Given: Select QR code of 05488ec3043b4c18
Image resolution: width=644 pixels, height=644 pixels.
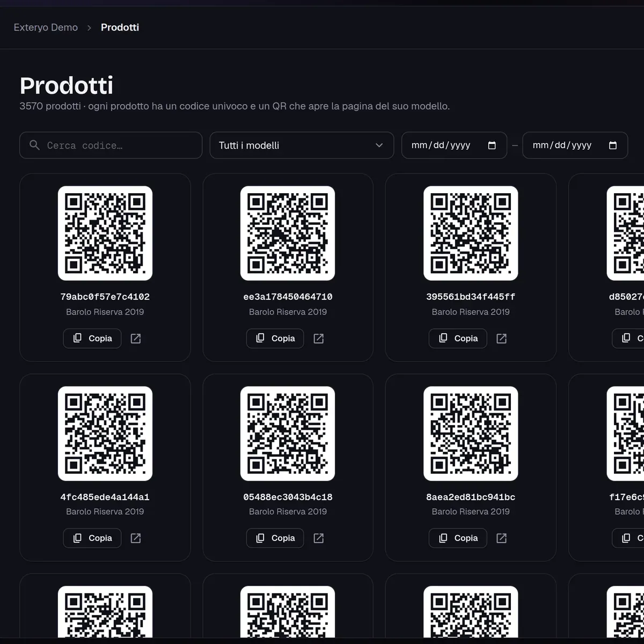Looking at the screenshot, I should point(288,434).
